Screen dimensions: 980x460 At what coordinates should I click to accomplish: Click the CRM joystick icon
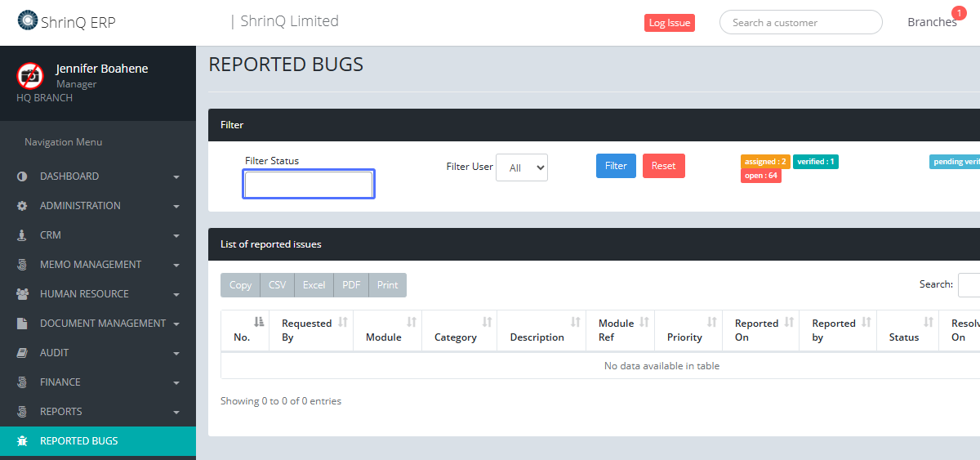pos(22,235)
